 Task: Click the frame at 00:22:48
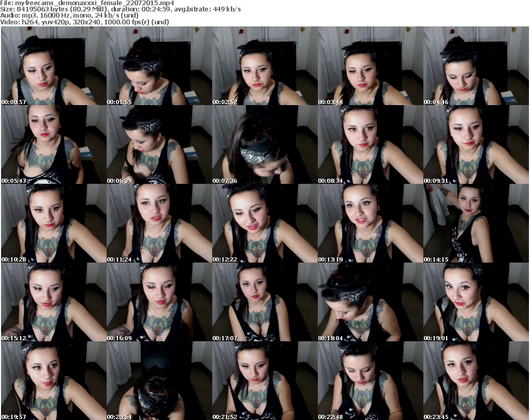click(x=370, y=381)
